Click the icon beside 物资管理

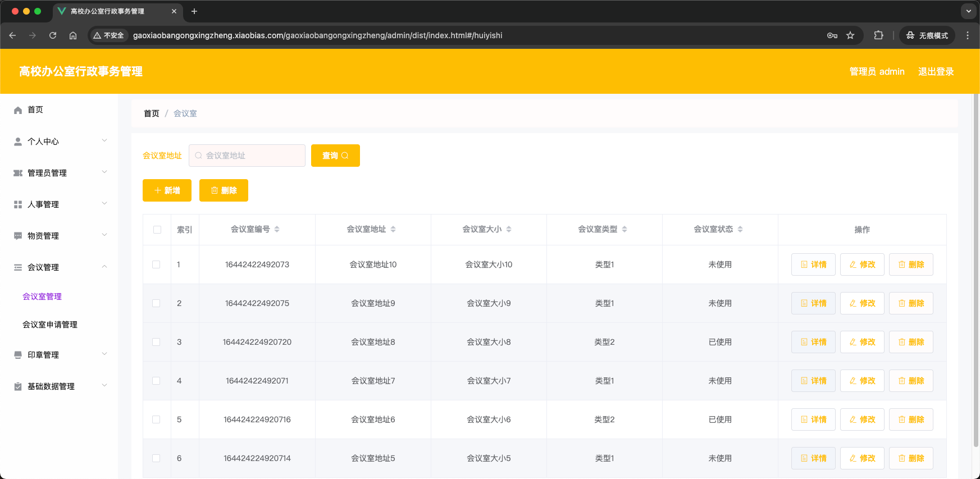coord(18,236)
